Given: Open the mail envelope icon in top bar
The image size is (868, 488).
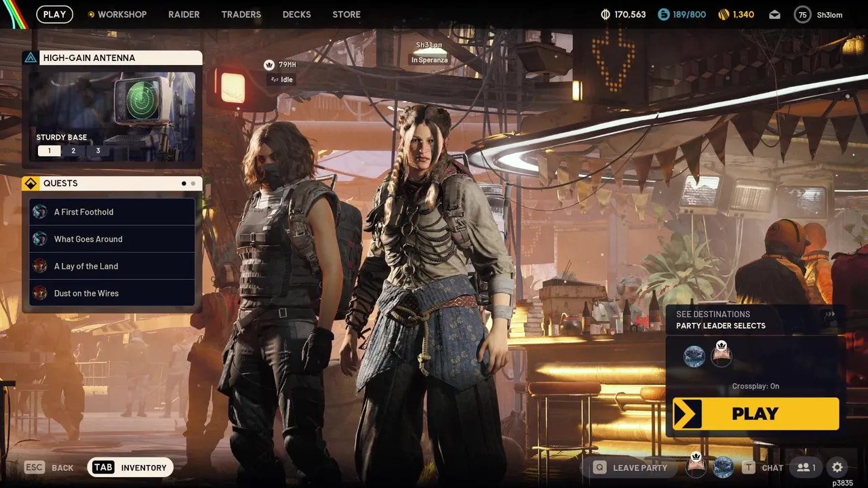Looking at the screenshot, I should point(774,14).
